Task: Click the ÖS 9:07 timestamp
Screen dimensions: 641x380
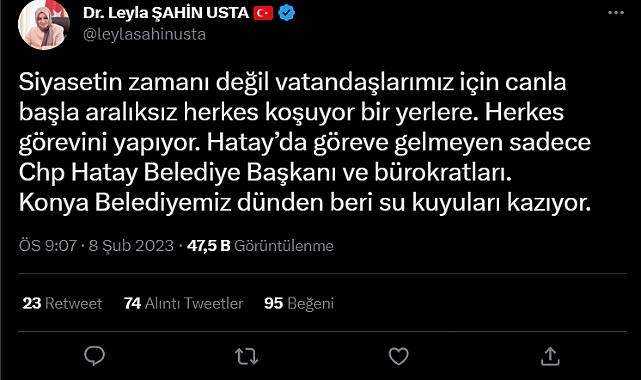Action: coord(48,246)
